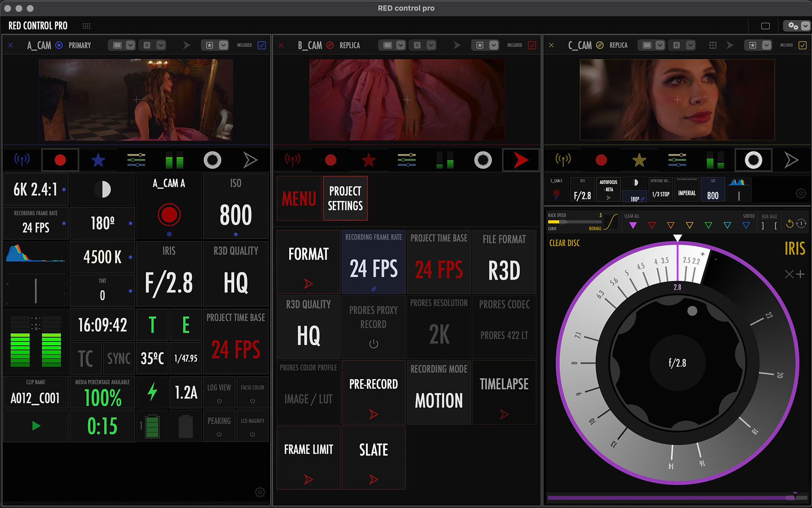Viewport: 812px width, 508px height.
Task: Toggle PRORES PROXY RECORD power switch
Action: [373, 343]
